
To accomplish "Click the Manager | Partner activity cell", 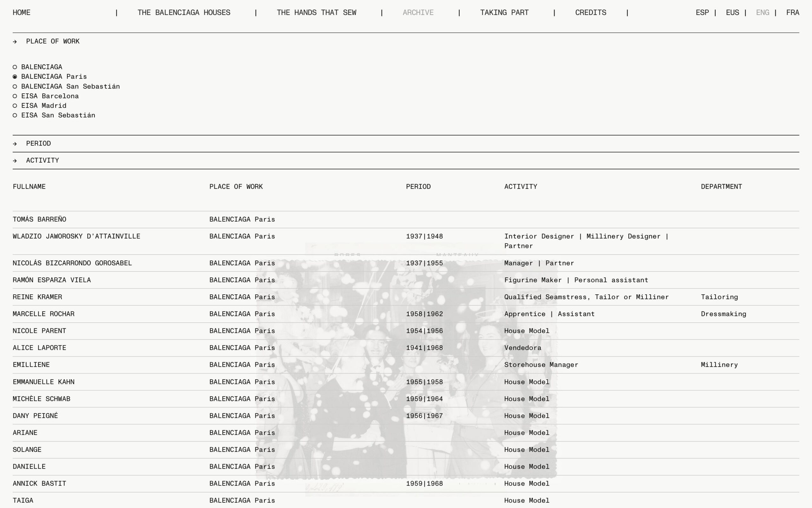I will (x=539, y=264).
